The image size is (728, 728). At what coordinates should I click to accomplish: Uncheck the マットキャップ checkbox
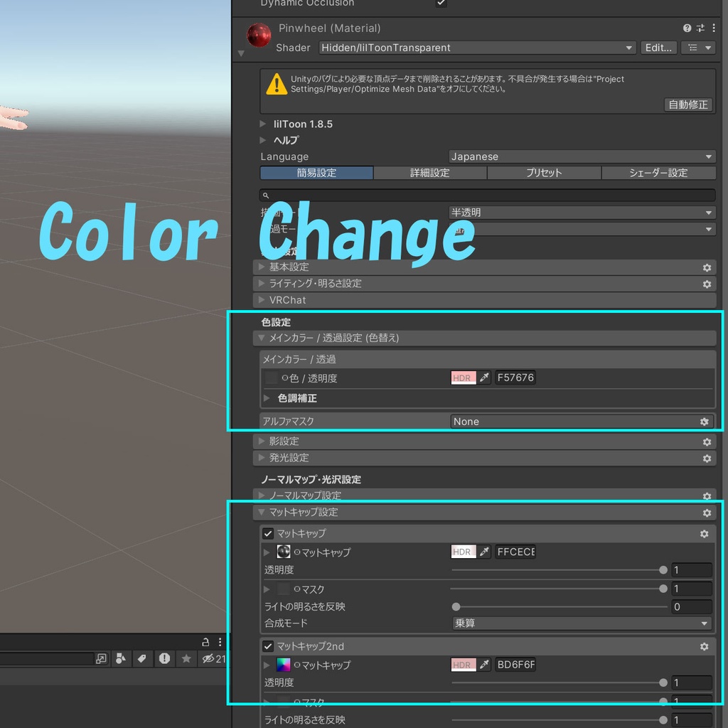tap(268, 533)
